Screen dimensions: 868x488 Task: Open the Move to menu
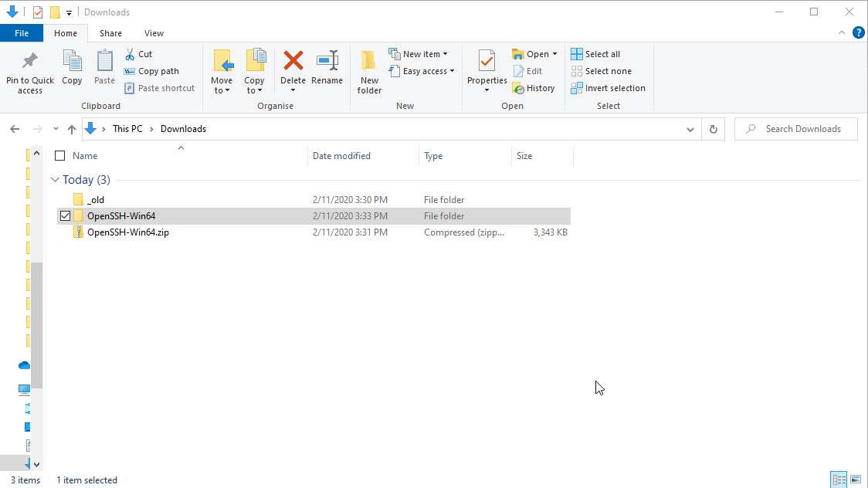point(222,72)
